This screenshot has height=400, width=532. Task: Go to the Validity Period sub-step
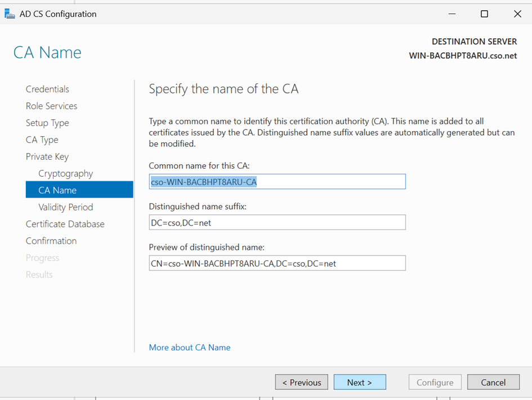click(x=65, y=207)
